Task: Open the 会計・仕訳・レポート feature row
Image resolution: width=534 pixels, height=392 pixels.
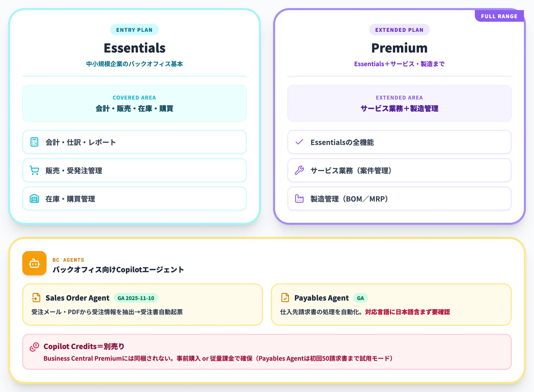Action: (135, 142)
